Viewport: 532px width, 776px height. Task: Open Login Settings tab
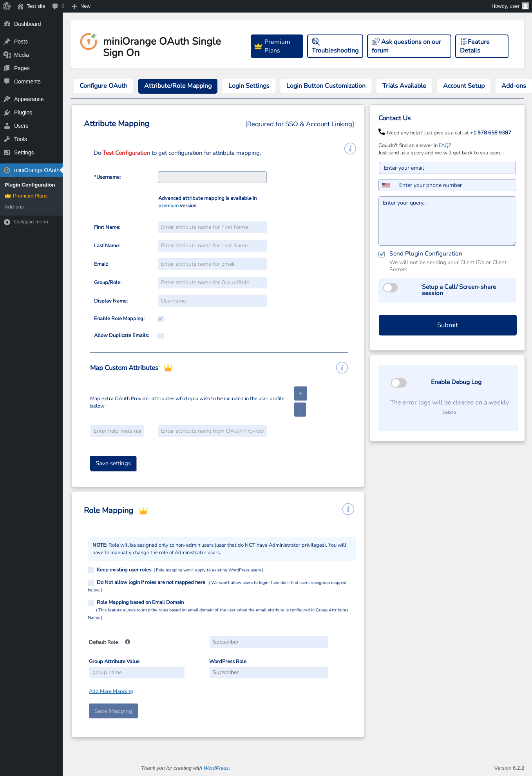coord(249,86)
